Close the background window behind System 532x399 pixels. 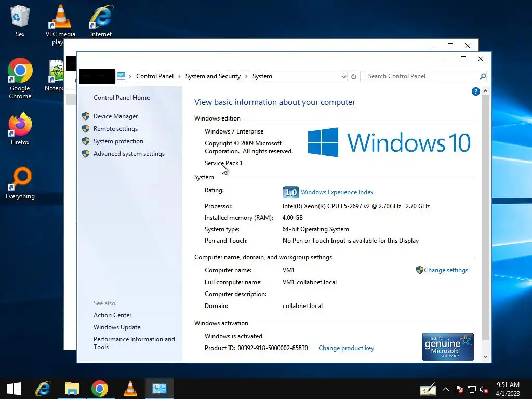pyautogui.click(x=468, y=46)
